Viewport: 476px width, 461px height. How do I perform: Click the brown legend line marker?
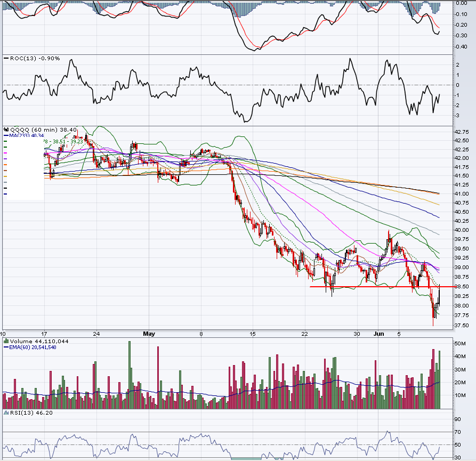coord(5,171)
